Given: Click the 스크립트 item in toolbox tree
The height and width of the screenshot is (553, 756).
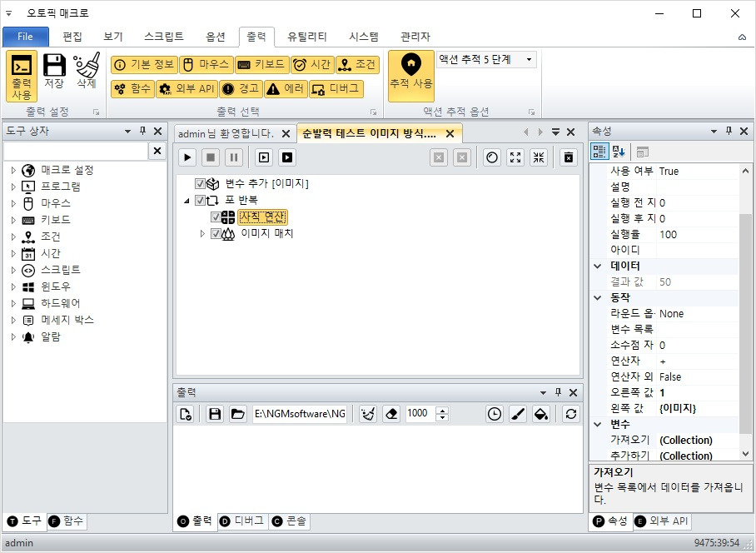Looking at the screenshot, I should (61, 270).
